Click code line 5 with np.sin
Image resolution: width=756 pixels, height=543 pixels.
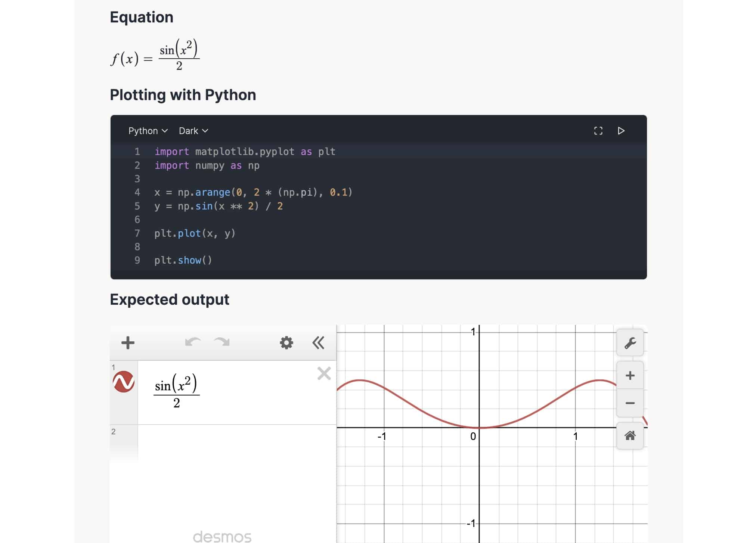click(219, 206)
